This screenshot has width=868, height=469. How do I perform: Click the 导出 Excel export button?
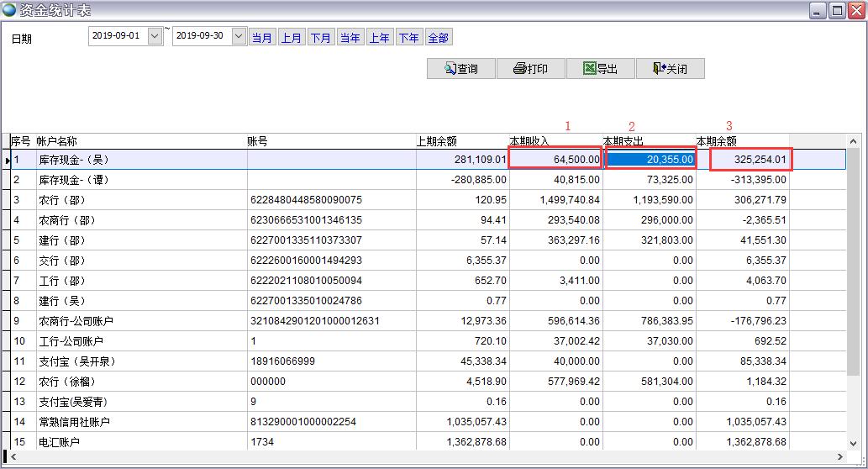tap(601, 69)
